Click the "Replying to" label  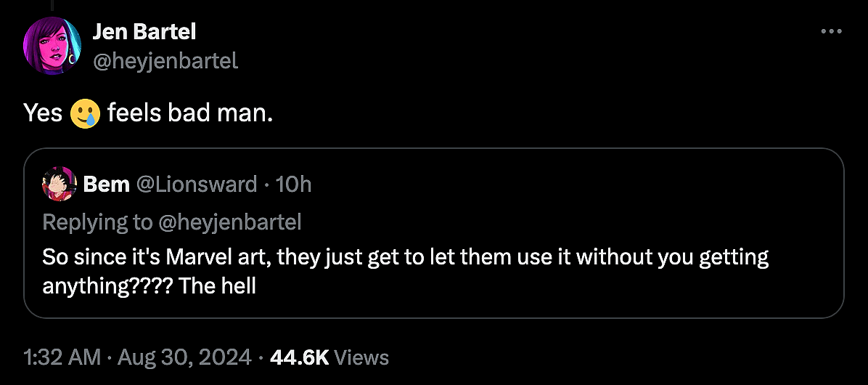pos(97,222)
